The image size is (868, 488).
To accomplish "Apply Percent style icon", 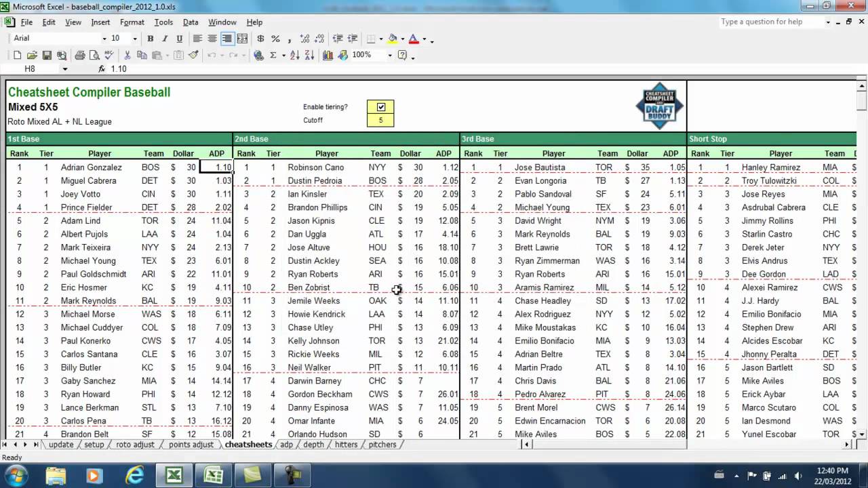I will click(275, 39).
